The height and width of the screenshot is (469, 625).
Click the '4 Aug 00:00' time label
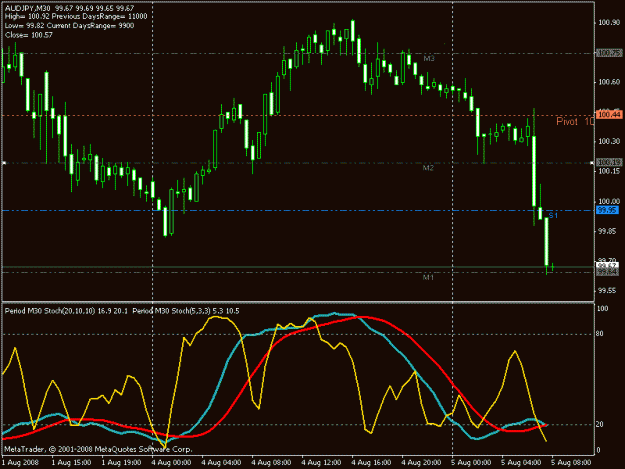point(171,463)
